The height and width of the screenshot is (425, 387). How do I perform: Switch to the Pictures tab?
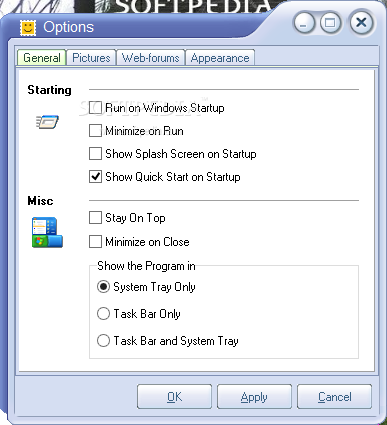91,58
